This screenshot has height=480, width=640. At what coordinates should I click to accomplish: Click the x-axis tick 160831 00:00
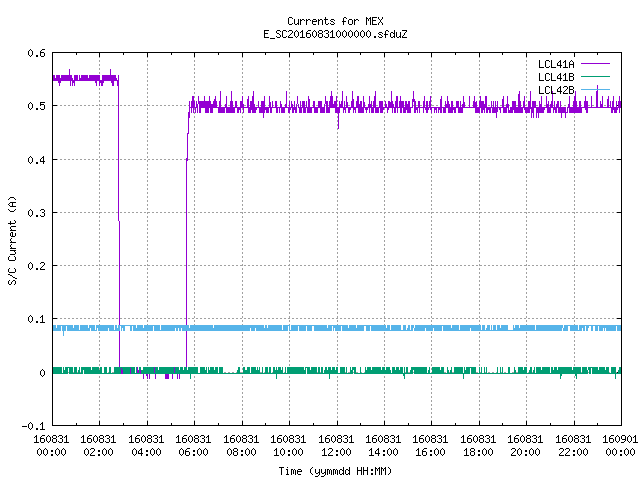pos(51,446)
